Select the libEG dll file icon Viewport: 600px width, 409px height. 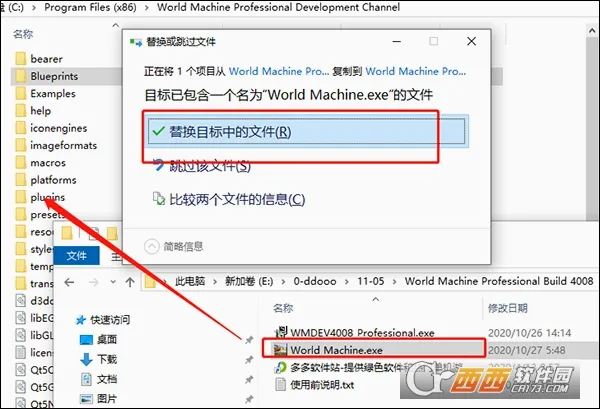21,318
